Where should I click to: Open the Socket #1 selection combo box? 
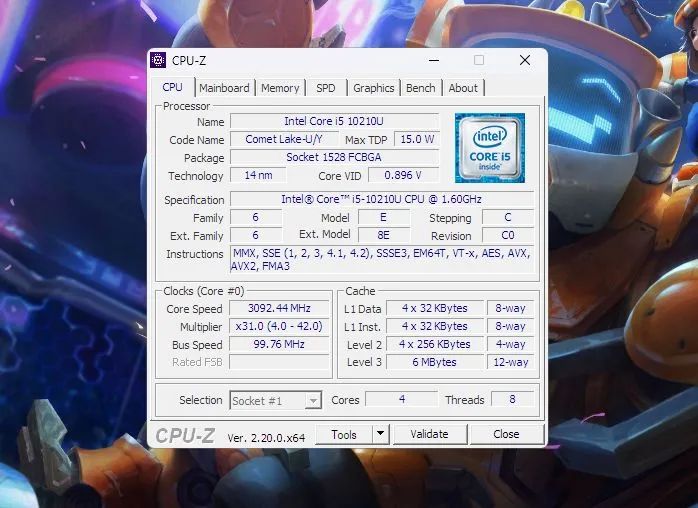coord(276,400)
